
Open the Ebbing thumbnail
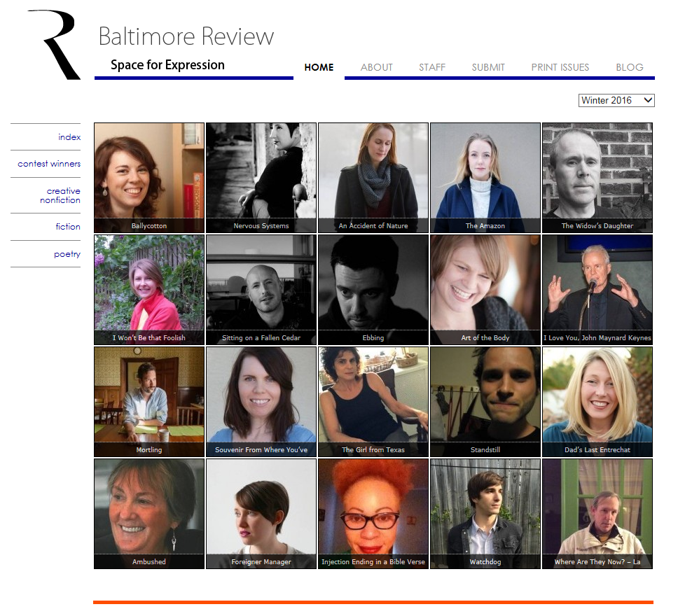[373, 290]
